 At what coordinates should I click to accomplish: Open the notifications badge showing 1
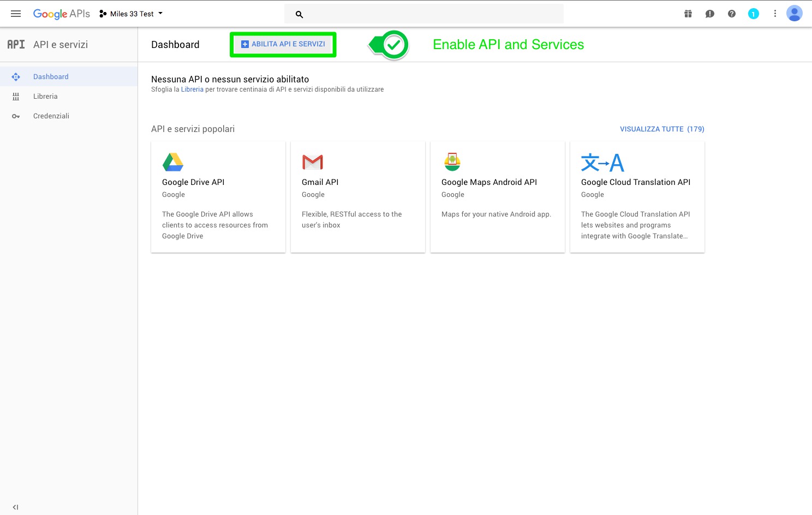pyautogui.click(x=753, y=14)
